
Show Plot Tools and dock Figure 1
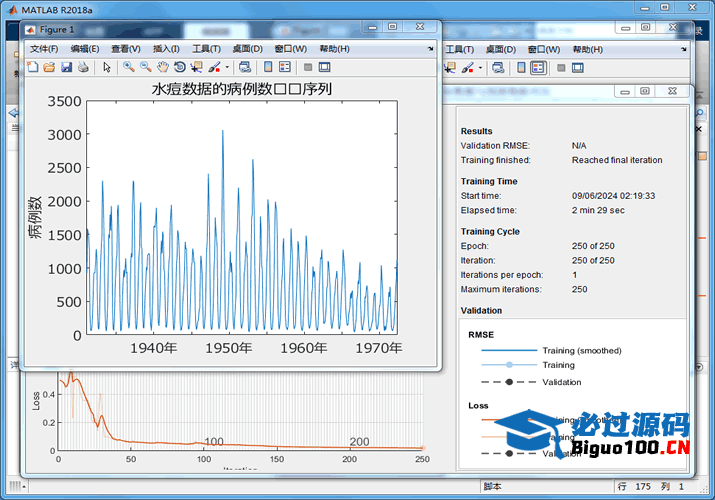click(325, 67)
